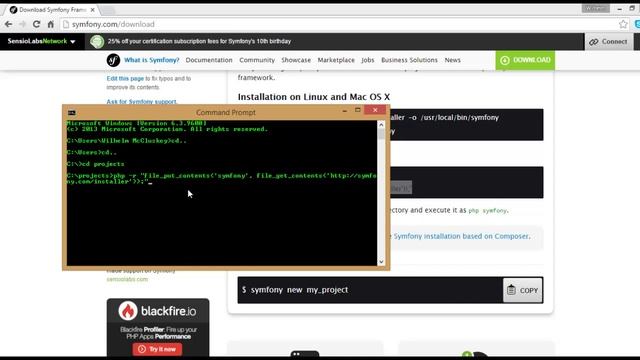
Task: Click the Edit this page link
Action: [125, 78]
